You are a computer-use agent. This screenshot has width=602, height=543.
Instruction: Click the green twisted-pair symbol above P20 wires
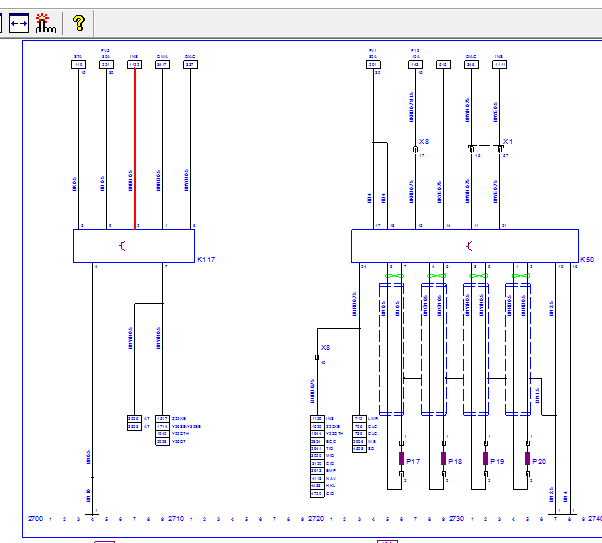click(521, 276)
